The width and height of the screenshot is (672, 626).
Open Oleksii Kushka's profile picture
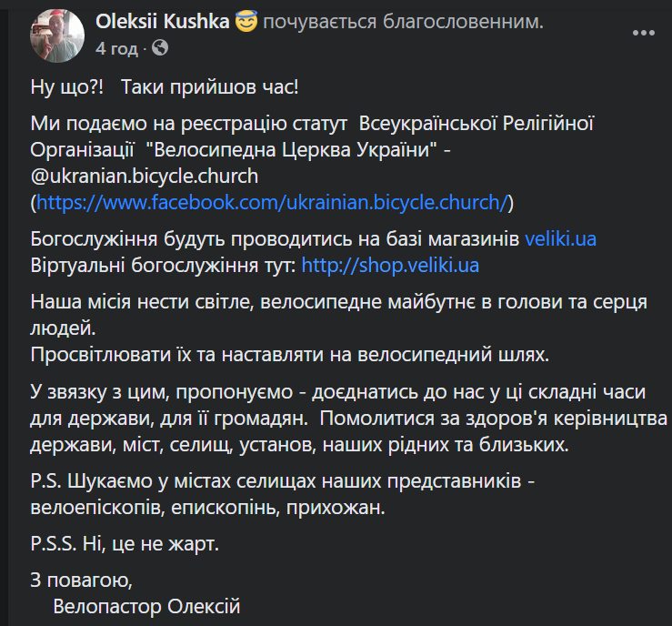click(57, 36)
